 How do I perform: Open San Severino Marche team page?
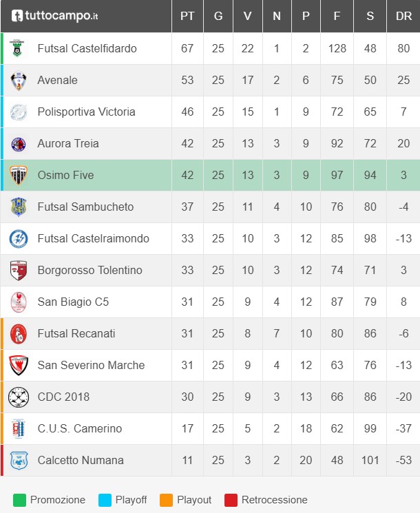(x=91, y=366)
